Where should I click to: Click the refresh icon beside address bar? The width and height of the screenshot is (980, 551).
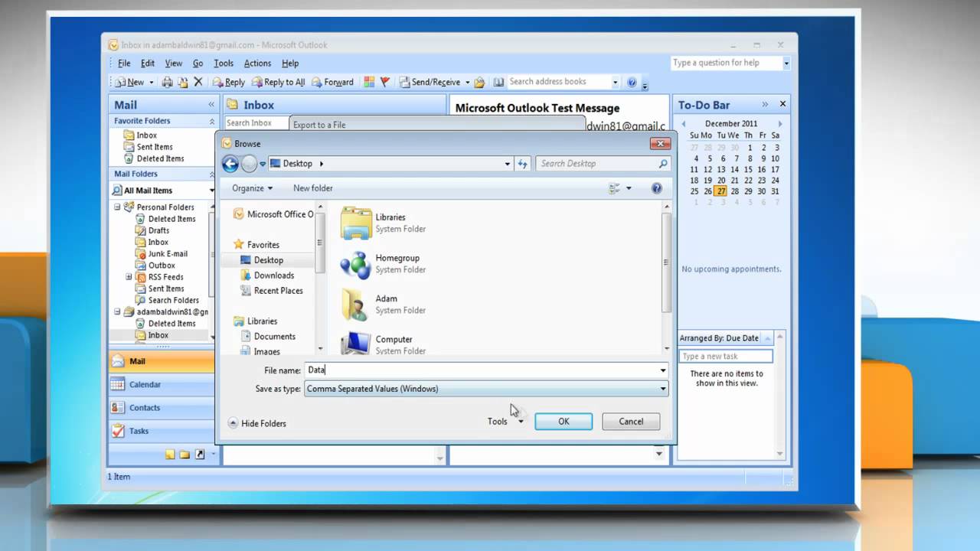pos(523,163)
